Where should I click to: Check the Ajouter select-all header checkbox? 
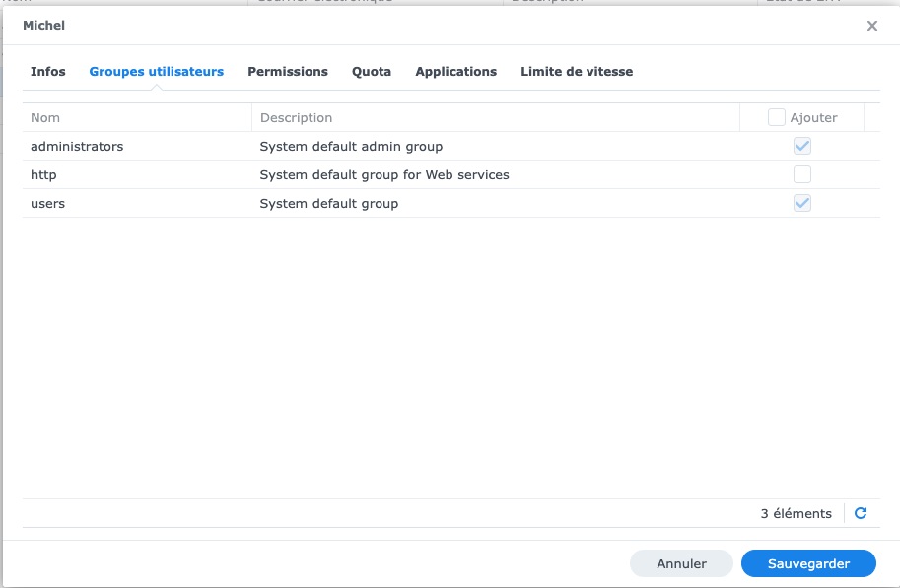[777, 117]
